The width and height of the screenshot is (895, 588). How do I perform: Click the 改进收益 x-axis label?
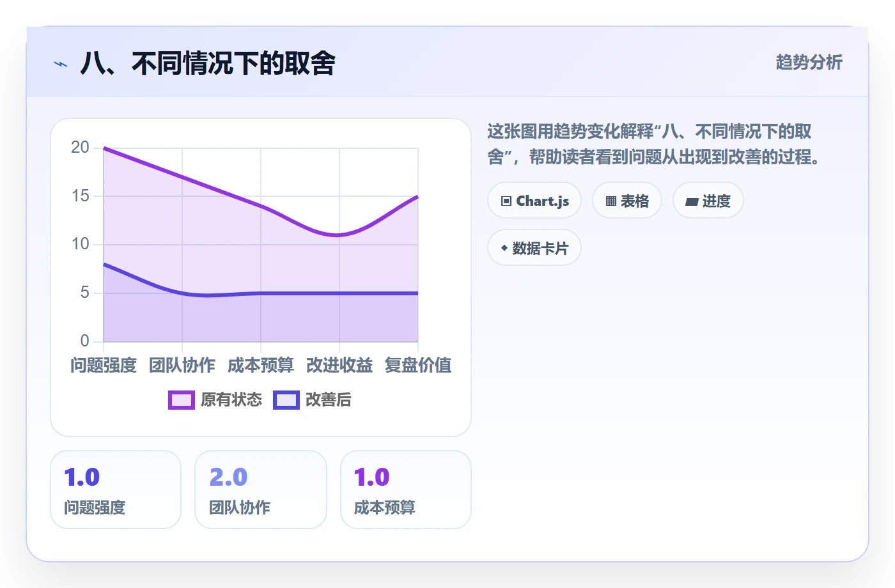(339, 366)
